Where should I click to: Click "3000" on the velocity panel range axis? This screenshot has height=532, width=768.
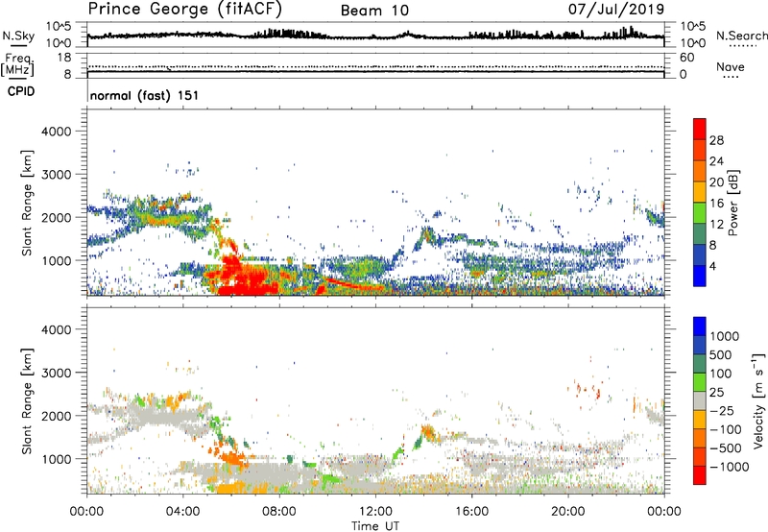(x=57, y=373)
